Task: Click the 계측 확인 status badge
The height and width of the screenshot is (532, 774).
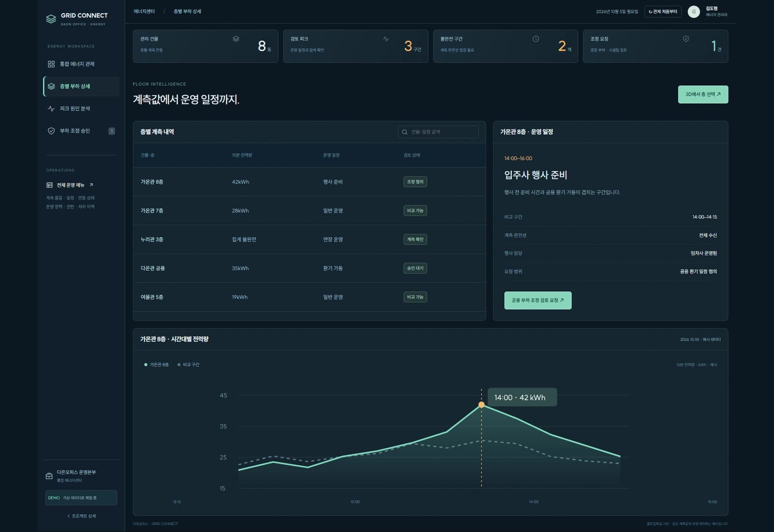Action: tap(415, 239)
